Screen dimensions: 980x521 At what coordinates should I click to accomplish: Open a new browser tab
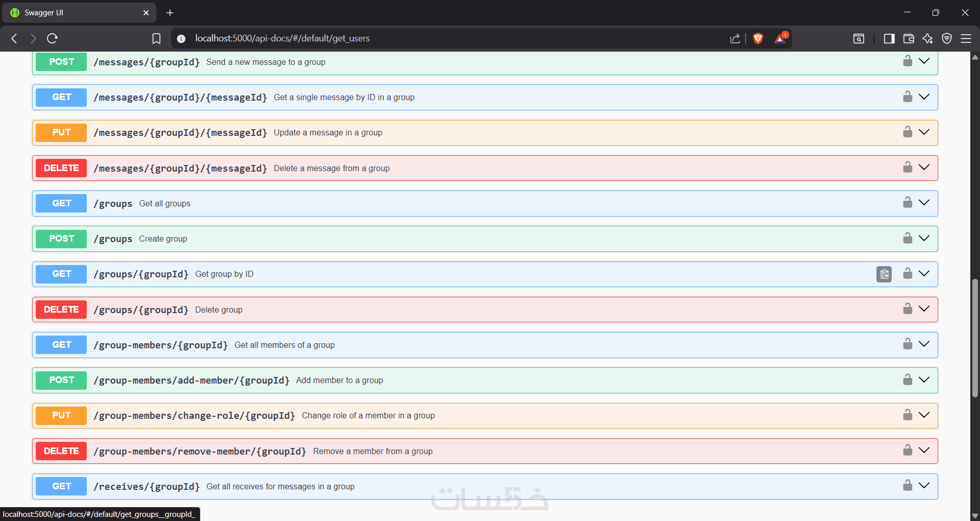170,13
